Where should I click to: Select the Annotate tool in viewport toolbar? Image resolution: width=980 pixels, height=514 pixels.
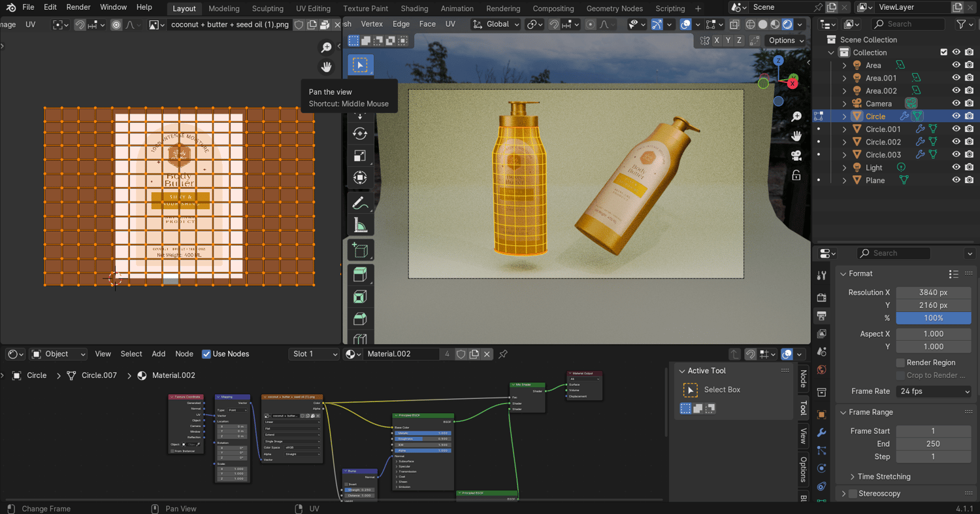tap(359, 203)
